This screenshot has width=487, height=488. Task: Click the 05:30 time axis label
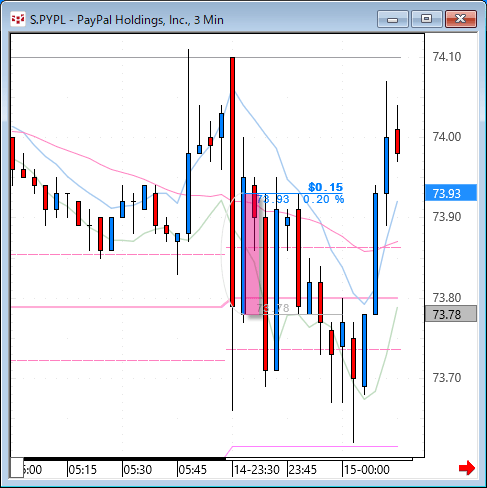tap(137, 470)
